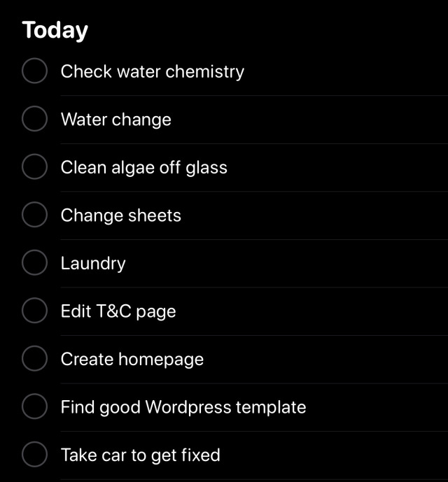Tick off "Take car to get fixed"

[34, 454]
